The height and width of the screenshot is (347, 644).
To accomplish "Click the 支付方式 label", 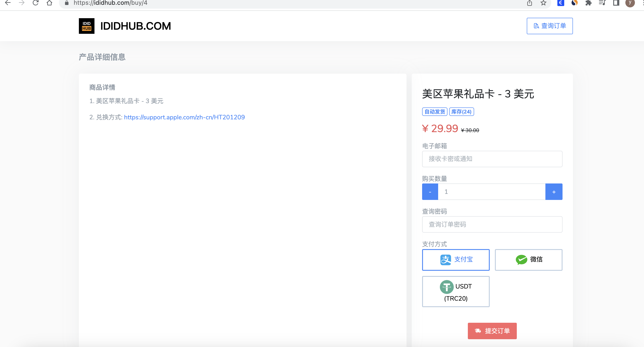I will pos(434,244).
